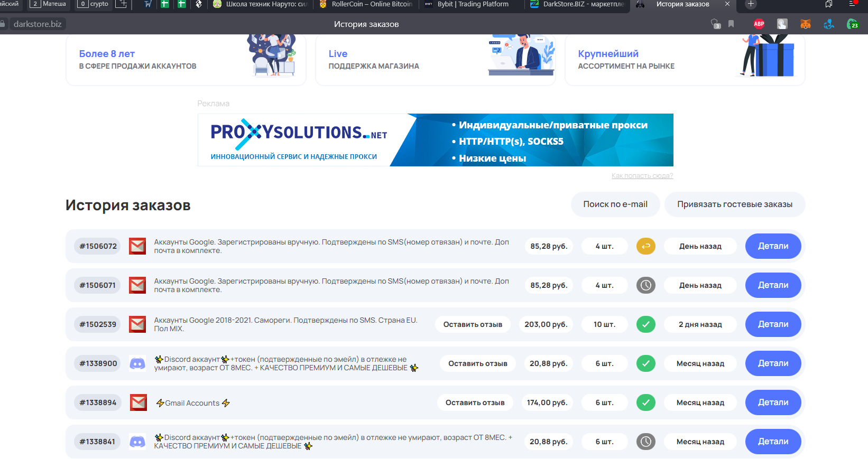The height and width of the screenshot is (459, 868).
Task: Open the protection shield icon with badge 3
Action: click(716, 24)
